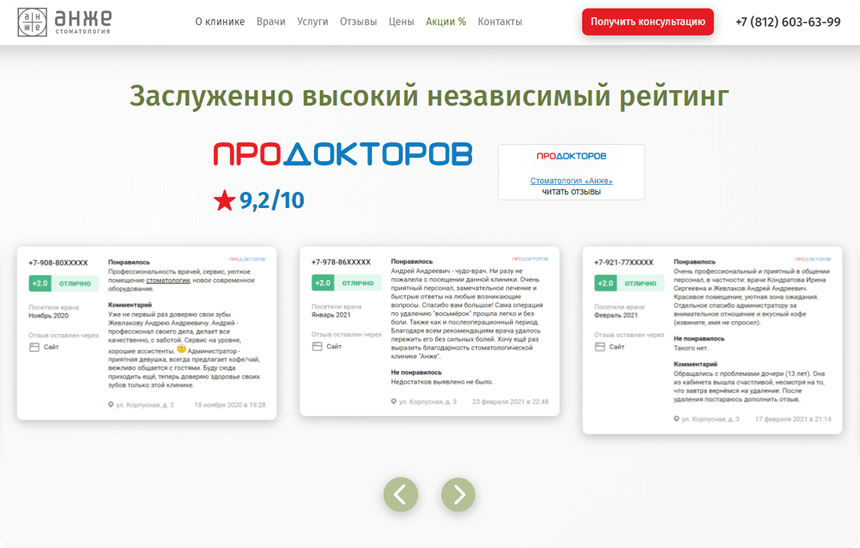The image size is (860, 548).
Task: Open the review card from +7-978-86XXXXX
Action: pyautogui.click(x=429, y=331)
